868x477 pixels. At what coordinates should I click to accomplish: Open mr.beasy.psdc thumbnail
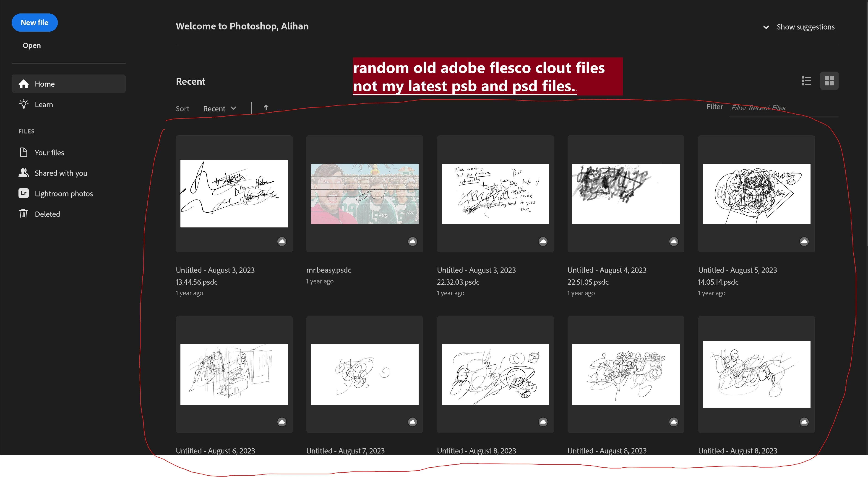click(x=365, y=194)
